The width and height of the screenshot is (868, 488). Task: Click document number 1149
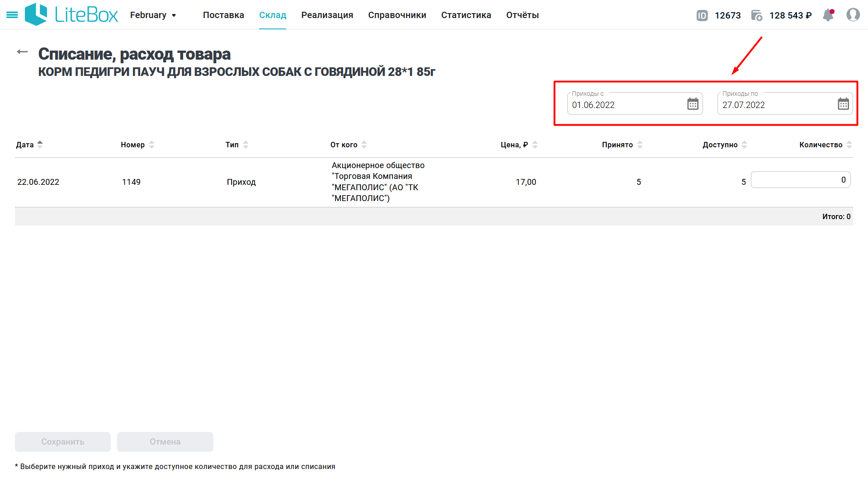tap(131, 182)
